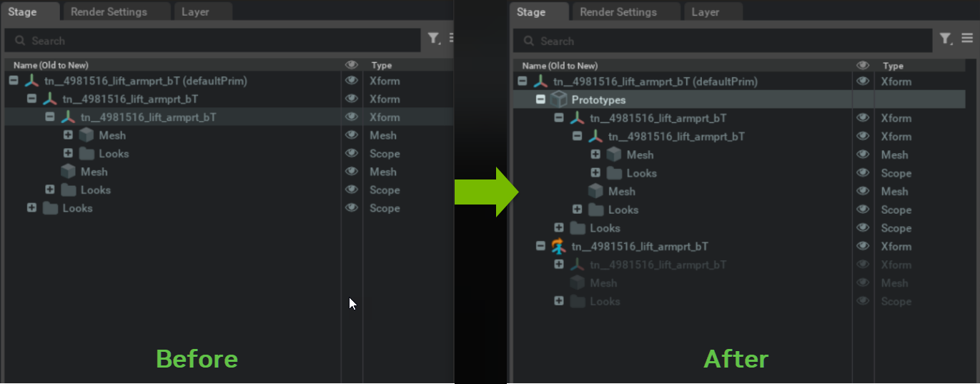Click the eye column header icon in After panel

863,66
